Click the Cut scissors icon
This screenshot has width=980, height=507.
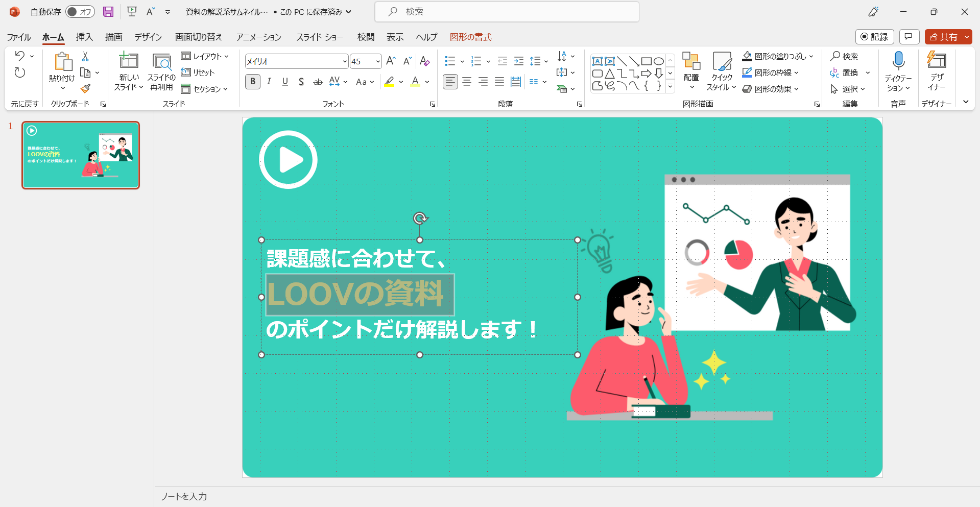(85, 56)
